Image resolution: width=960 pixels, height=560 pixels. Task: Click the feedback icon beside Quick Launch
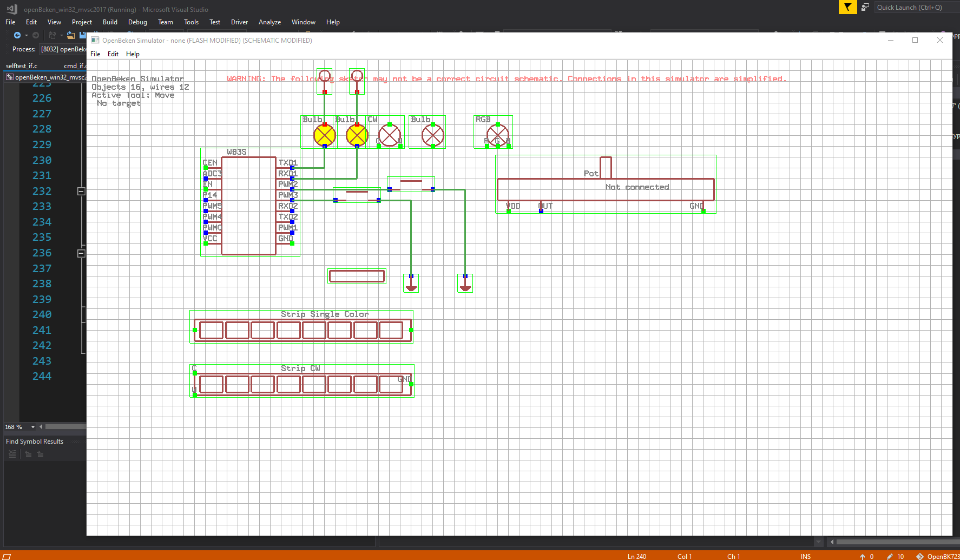click(865, 7)
